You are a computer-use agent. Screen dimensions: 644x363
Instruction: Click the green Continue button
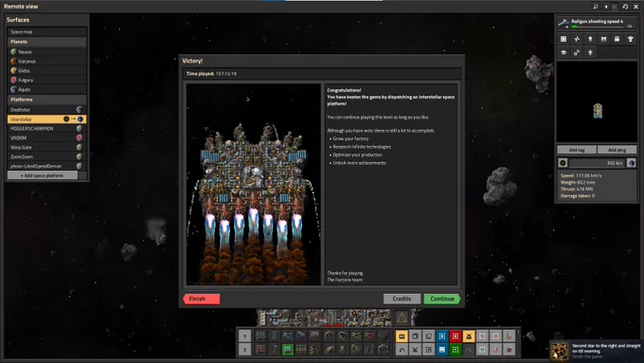[442, 299]
